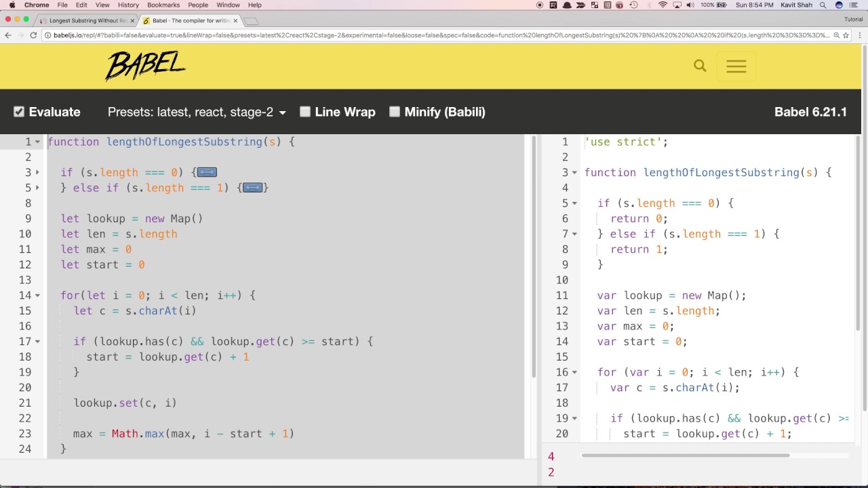Open the Help menu
Image resolution: width=868 pixels, height=488 pixels.
255,5
